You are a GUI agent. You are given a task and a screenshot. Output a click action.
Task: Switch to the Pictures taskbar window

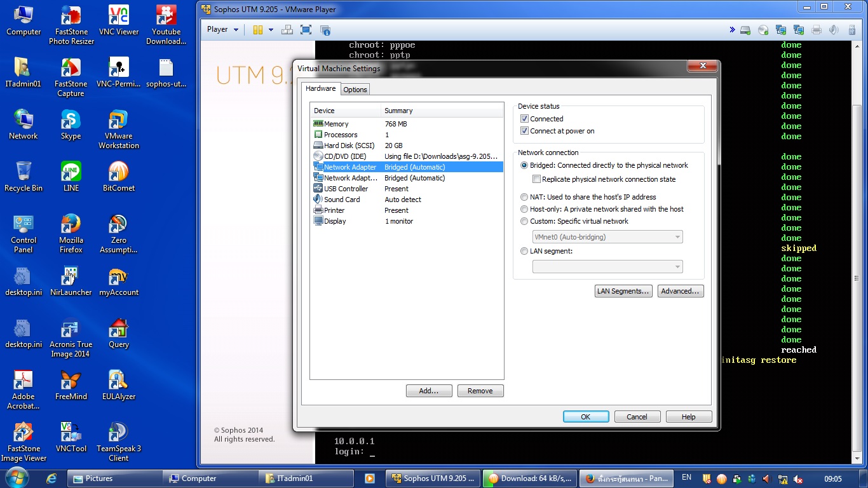(x=114, y=478)
